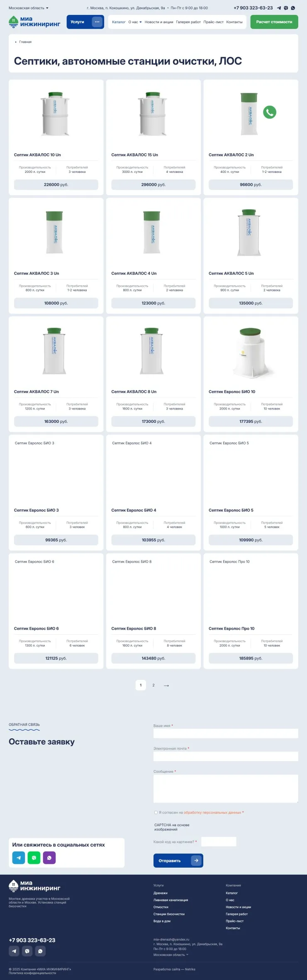Expand the О нас menu dropdown

[x=135, y=22]
